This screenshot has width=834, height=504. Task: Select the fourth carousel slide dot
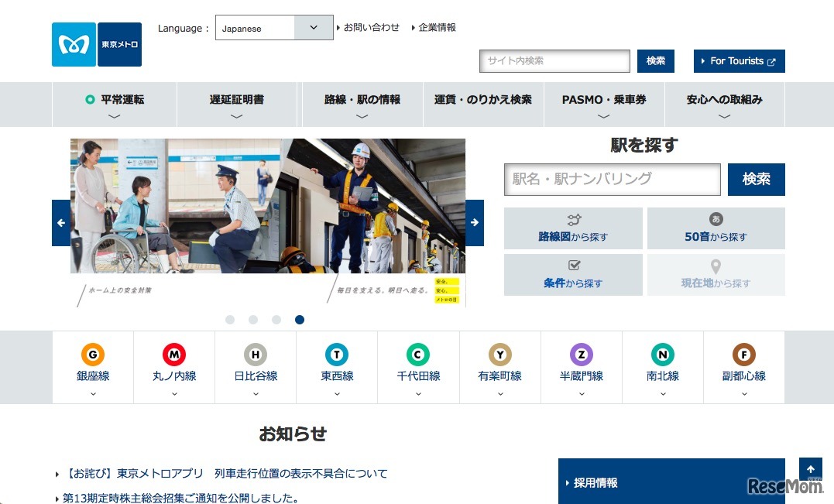coord(300,319)
